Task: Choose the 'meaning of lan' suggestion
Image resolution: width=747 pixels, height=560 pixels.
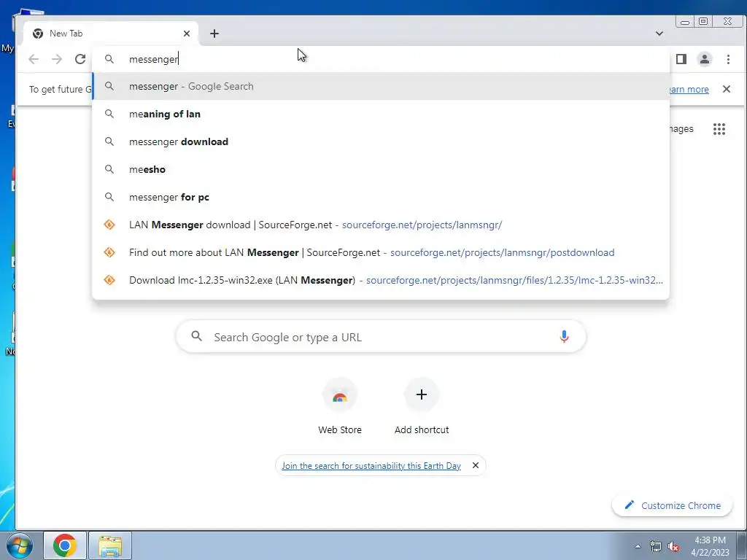Action: pyautogui.click(x=381, y=114)
